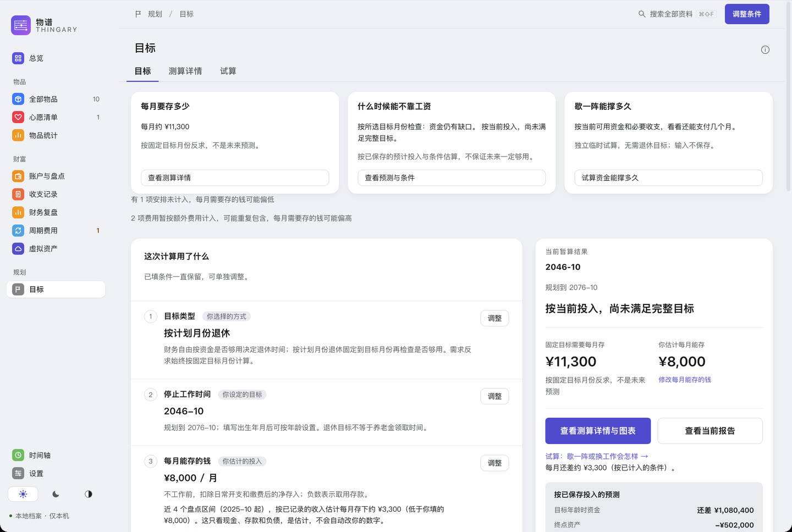The height and width of the screenshot is (532, 792).
Task: Click 试算资金能撑多久 button
Action: (668, 178)
